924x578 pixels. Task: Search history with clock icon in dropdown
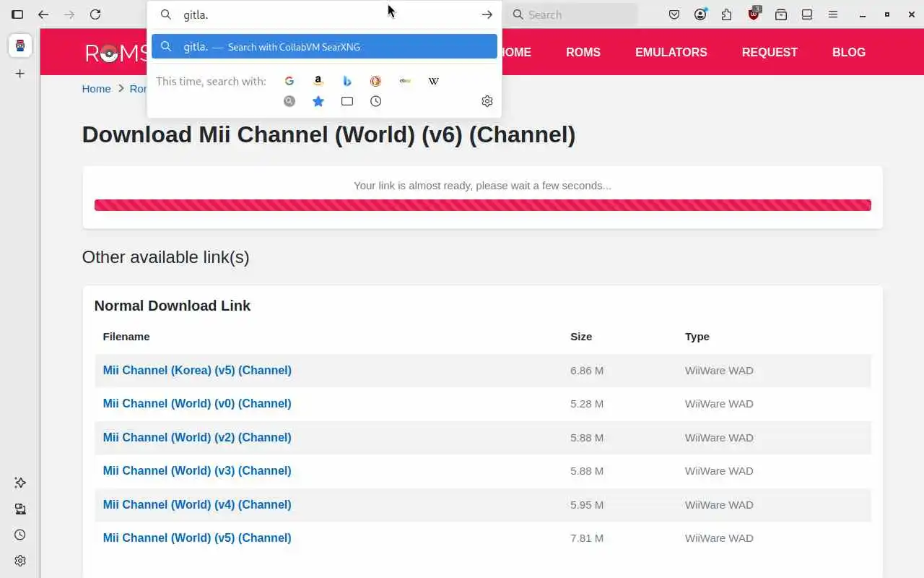coord(376,101)
